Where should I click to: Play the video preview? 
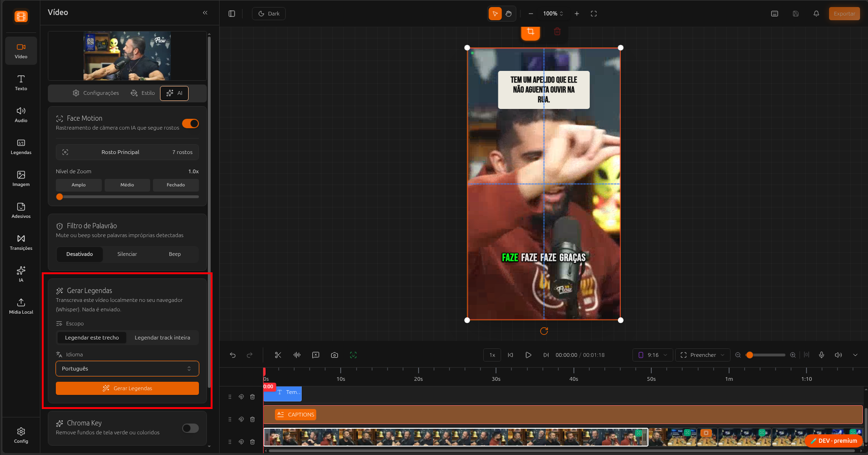click(x=528, y=355)
